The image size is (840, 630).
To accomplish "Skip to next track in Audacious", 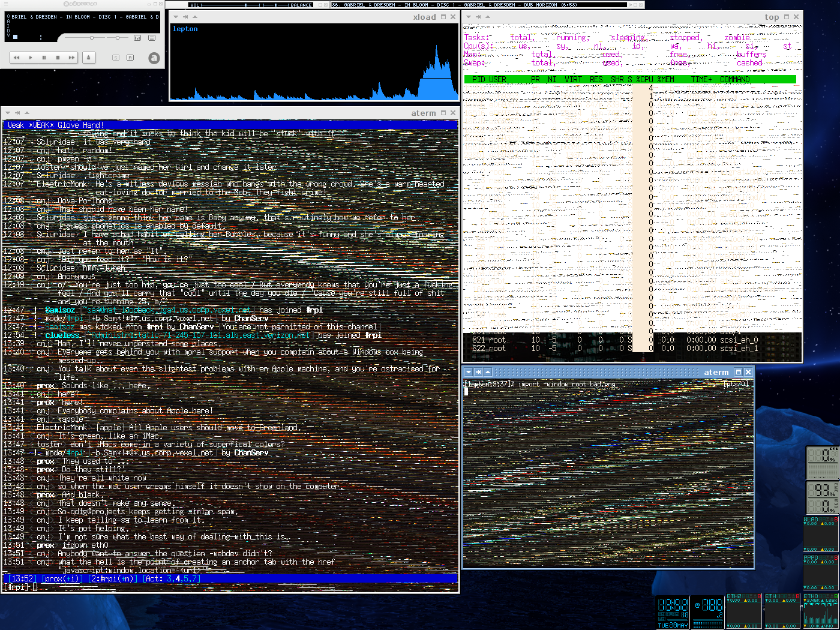I will [71, 58].
